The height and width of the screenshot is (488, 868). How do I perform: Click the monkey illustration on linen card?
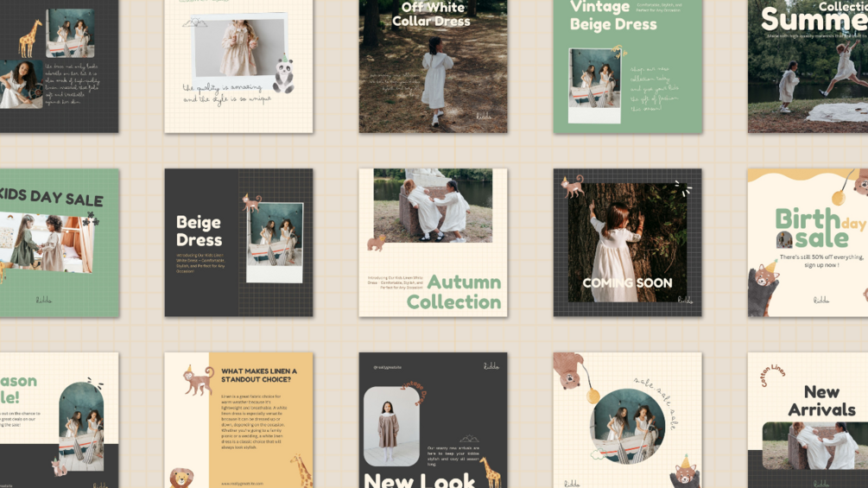198,381
